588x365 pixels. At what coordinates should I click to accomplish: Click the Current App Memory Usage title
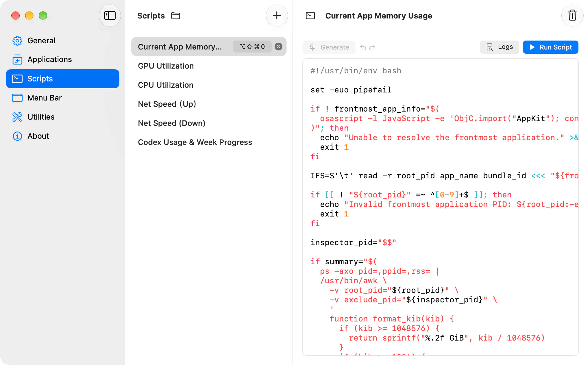(379, 16)
